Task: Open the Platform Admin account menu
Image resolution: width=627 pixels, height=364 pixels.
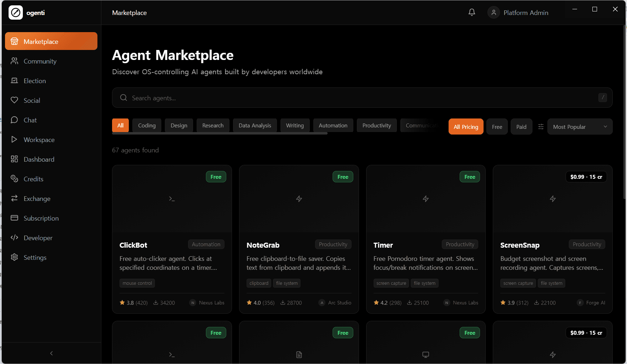Action: [518, 12]
